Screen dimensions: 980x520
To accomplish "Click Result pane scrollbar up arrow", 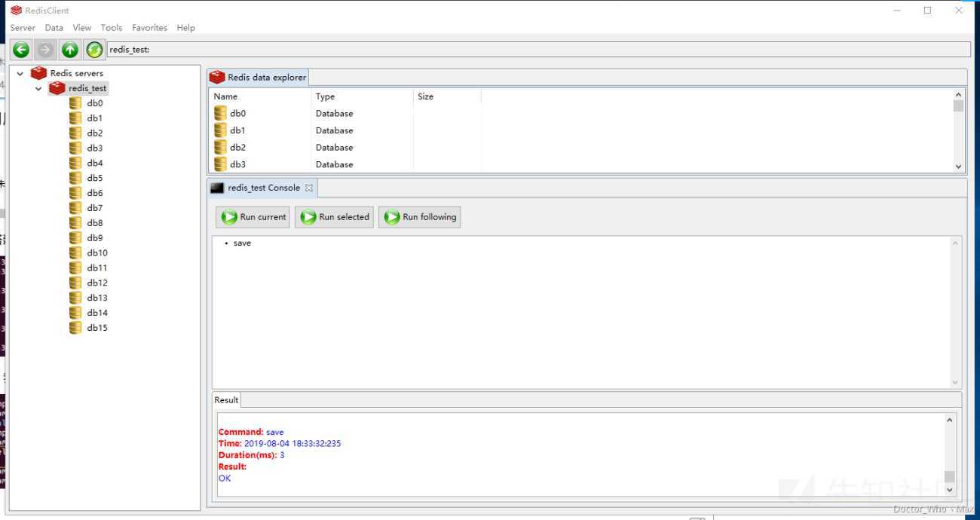I will click(950, 420).
